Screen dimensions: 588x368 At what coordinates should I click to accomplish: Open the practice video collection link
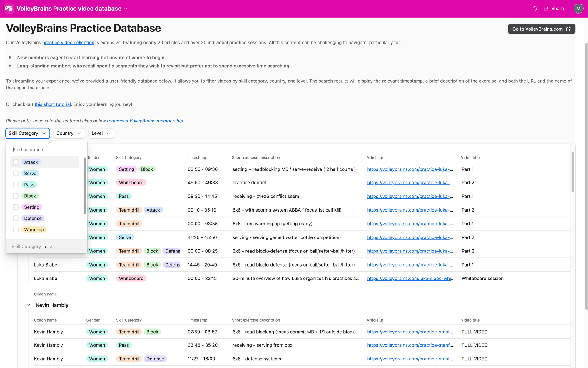point(68,42)
